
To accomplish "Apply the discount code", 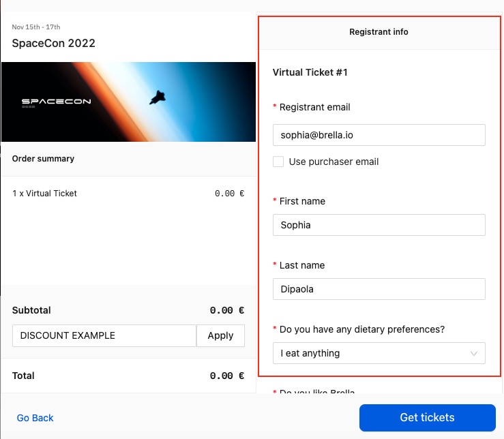I will [220, 335].
